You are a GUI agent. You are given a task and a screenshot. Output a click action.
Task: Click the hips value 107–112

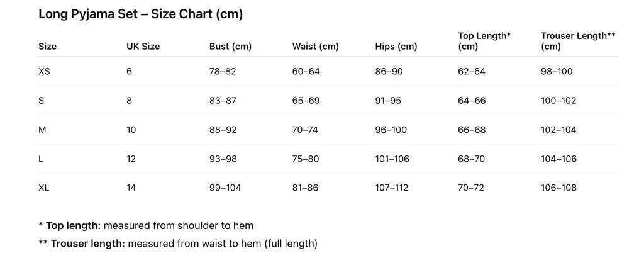392,188
